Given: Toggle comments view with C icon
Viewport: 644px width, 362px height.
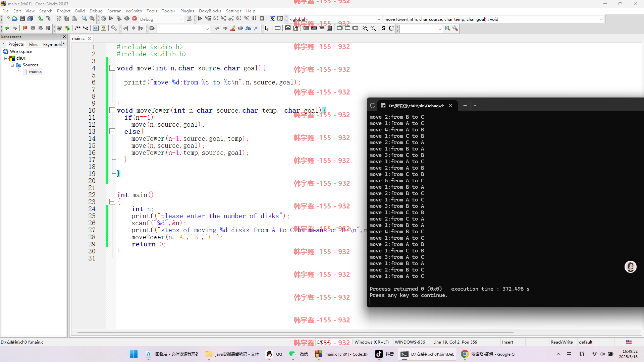Looking at the screenshot, I should [x=391, y=28].
